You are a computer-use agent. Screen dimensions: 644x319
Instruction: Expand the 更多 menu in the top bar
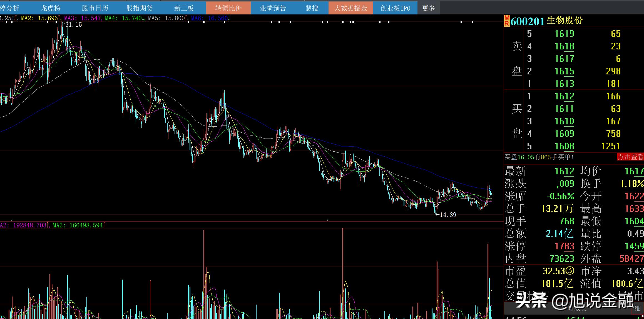pyautogui.click(x=428, y=8)
